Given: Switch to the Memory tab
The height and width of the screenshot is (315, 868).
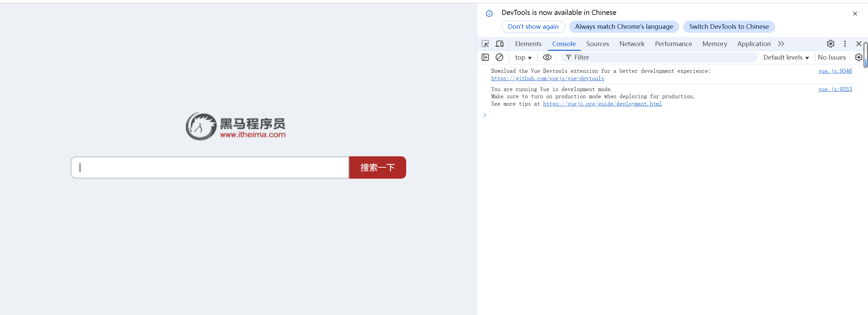Looking at the screenshot, I should coord(714,44).
